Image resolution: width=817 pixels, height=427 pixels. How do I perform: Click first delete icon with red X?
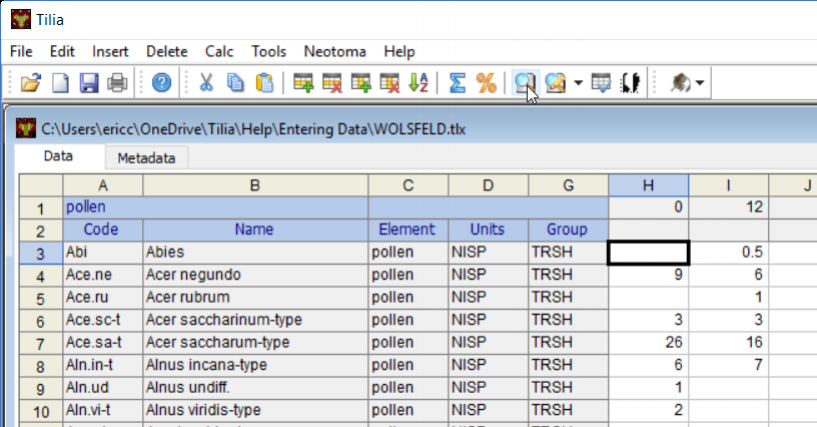[x=332, y=83]
